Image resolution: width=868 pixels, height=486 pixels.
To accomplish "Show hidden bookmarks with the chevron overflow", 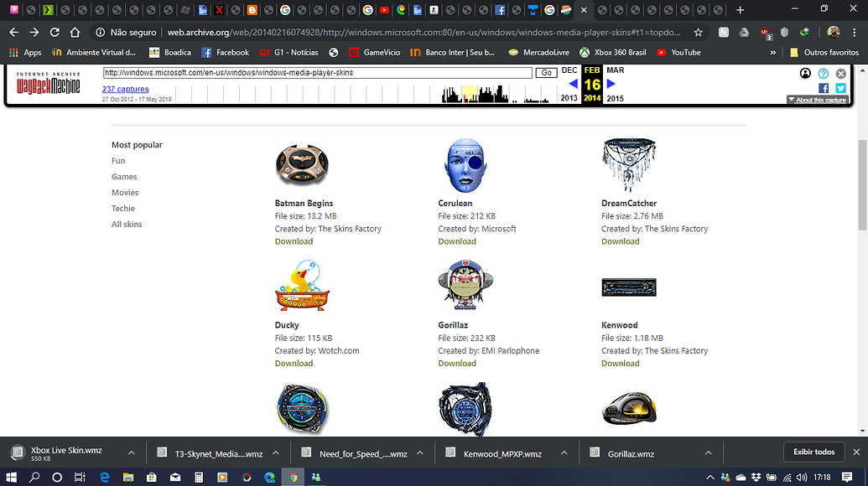I will pyautogui.click(x=772, y=52).
